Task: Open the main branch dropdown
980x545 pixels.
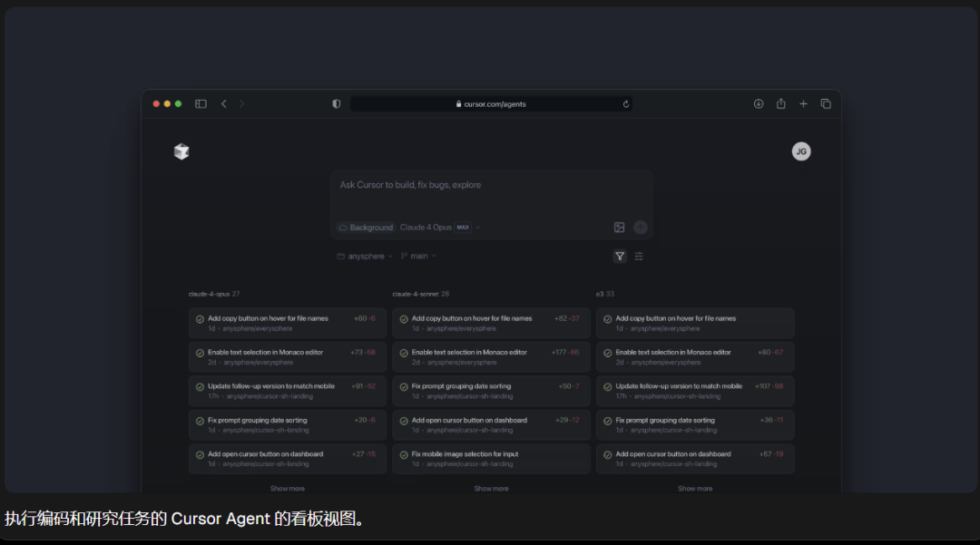Action: [x=418, y=256]
